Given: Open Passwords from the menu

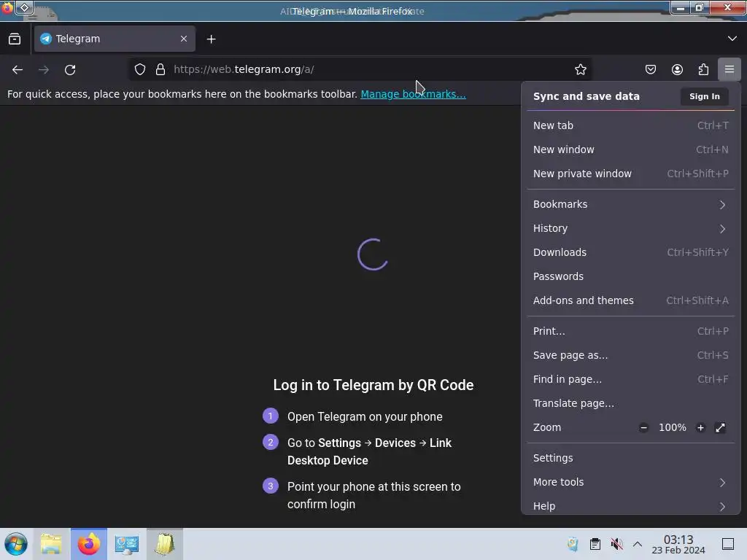Looking at the screenshot, I should [631, 276].
